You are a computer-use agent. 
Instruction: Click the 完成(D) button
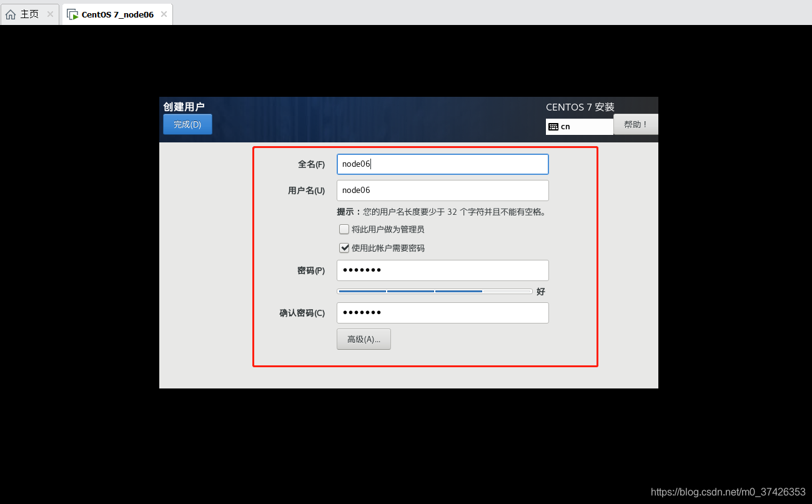click(x=187, y=124)
